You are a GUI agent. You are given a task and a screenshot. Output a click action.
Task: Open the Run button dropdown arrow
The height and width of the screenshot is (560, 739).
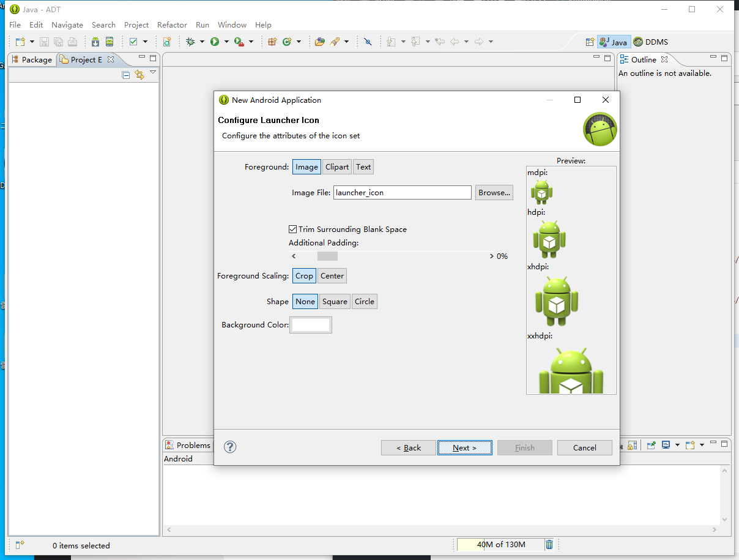[226, 42]
